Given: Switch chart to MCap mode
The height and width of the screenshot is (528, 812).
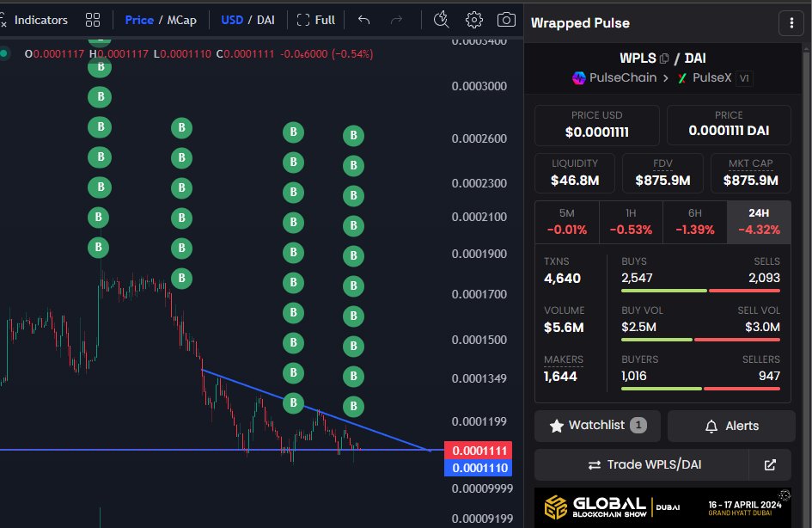Looking at the screenshot, I should pos(182,20).
